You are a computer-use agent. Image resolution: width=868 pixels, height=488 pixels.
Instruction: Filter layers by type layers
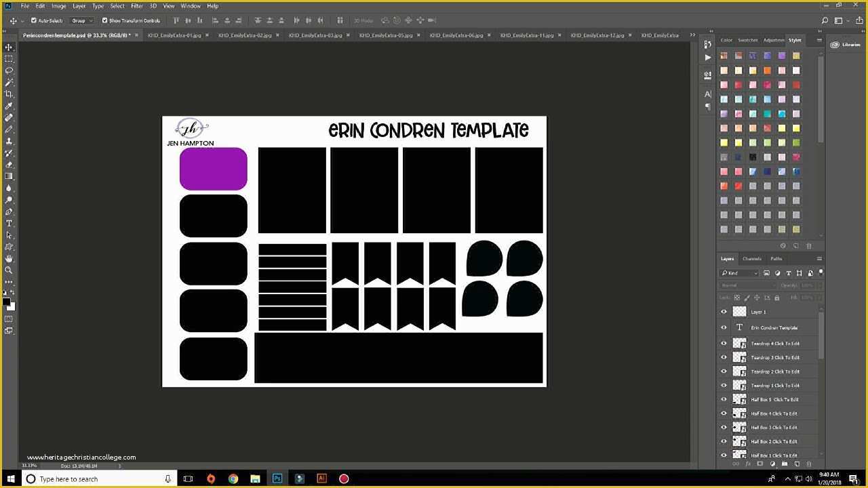point(789,273)
